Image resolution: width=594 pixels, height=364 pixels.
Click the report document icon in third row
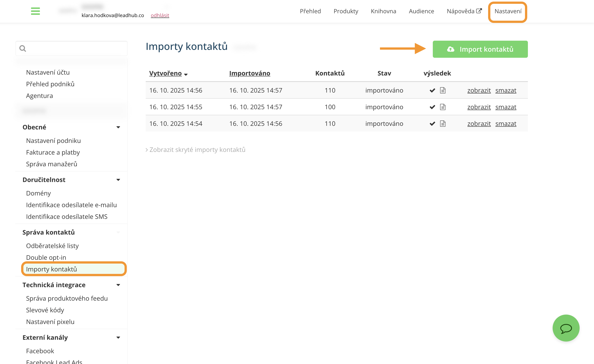pyautogui.click(x=443, y=124)
